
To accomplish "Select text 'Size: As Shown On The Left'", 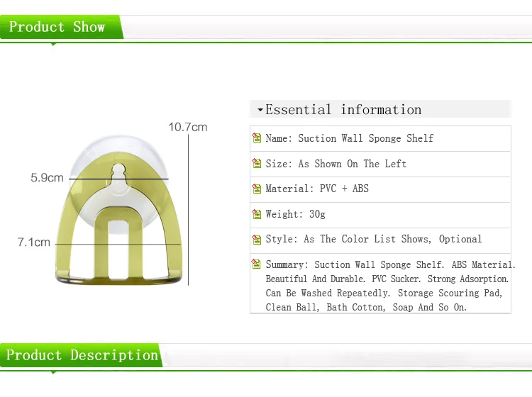I will pos(336,164).
